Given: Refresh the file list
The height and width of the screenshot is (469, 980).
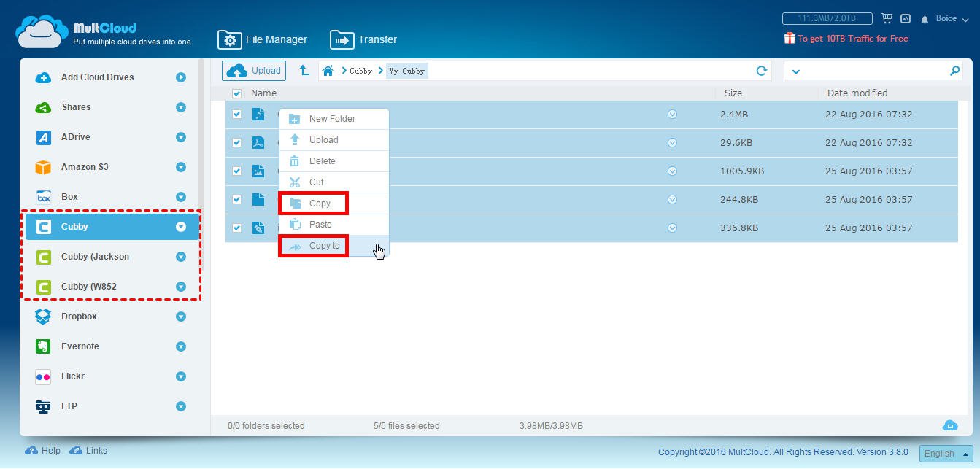Looking at the screenshot, I should coord(762,71).
